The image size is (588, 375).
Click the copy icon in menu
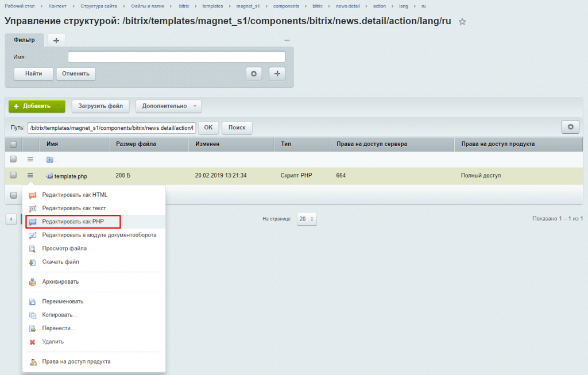(33, 315)
